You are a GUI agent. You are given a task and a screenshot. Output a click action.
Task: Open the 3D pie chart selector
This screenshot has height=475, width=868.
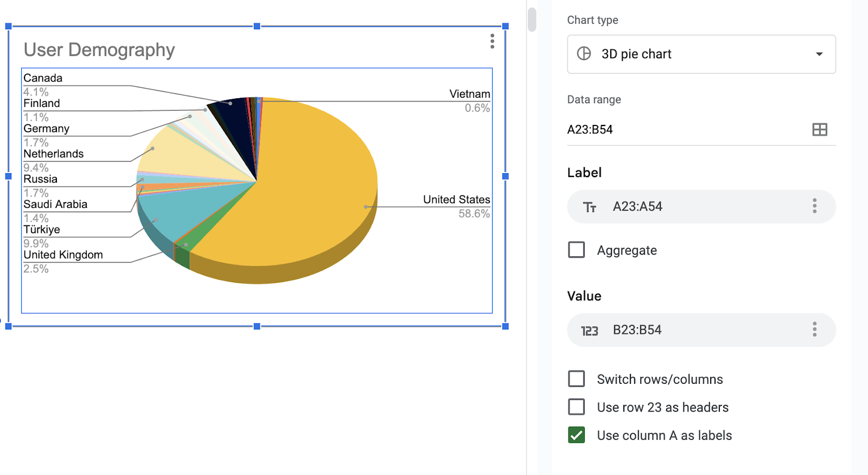[x=700, y=54]
